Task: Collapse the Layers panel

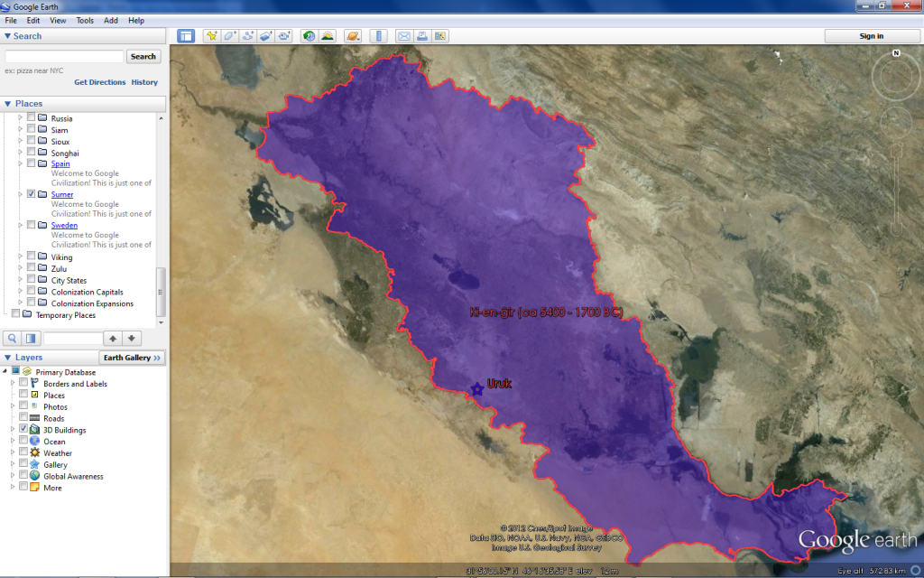Action: 7,358
